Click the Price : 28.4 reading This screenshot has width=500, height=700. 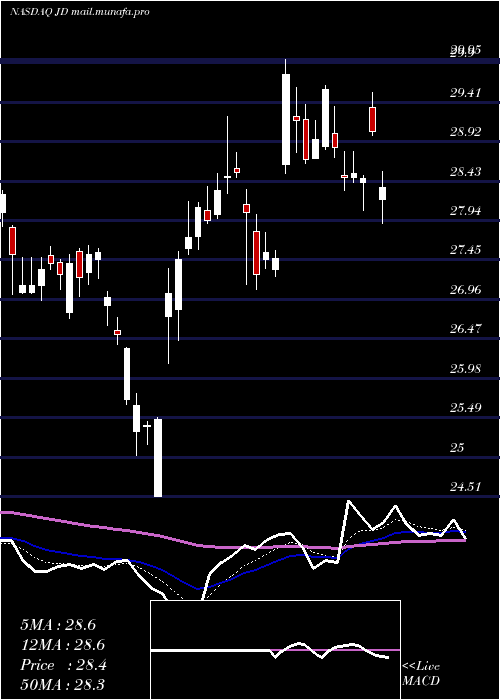coord(63,665)
